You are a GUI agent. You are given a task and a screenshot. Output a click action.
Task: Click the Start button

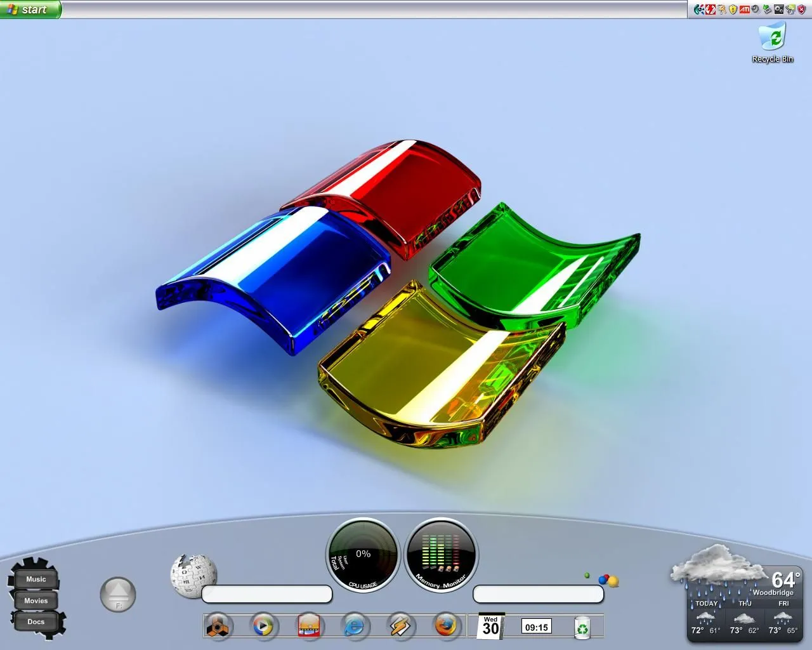30,10
